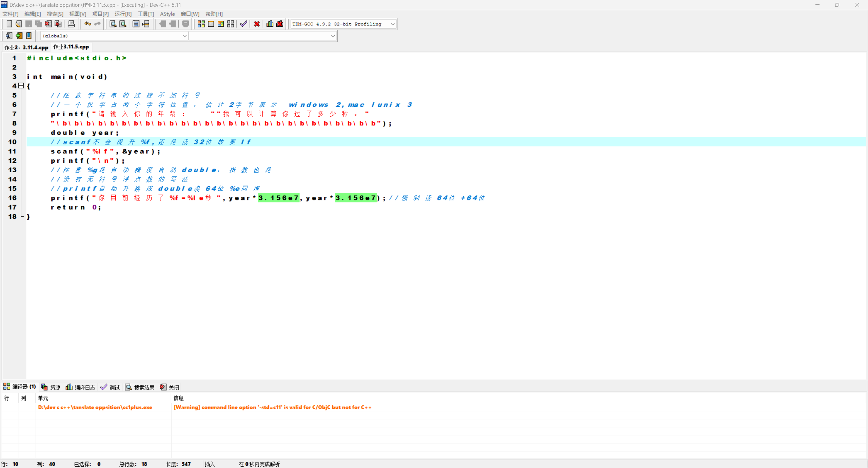Open the AStyle menu

coord(167,14)
